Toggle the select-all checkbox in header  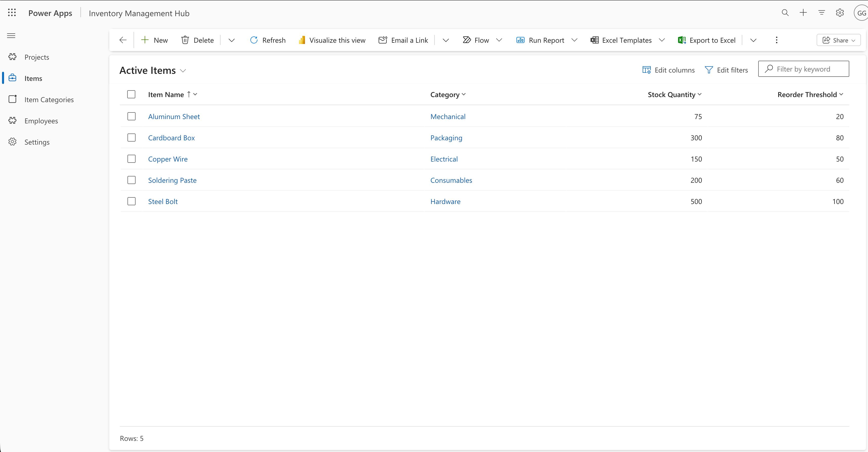132,94
